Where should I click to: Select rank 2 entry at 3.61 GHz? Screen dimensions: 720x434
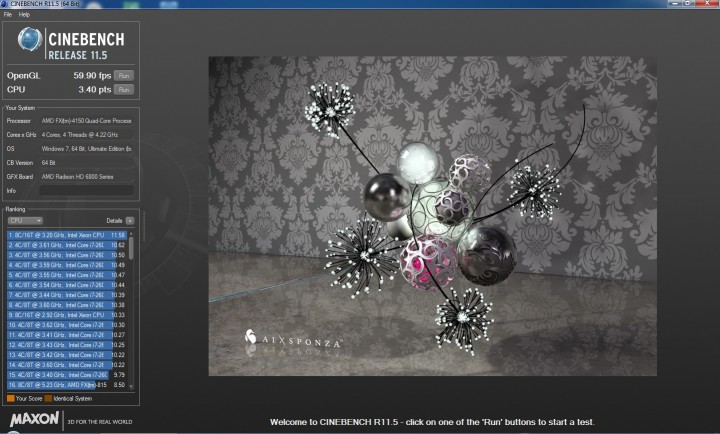pos(67,245)
